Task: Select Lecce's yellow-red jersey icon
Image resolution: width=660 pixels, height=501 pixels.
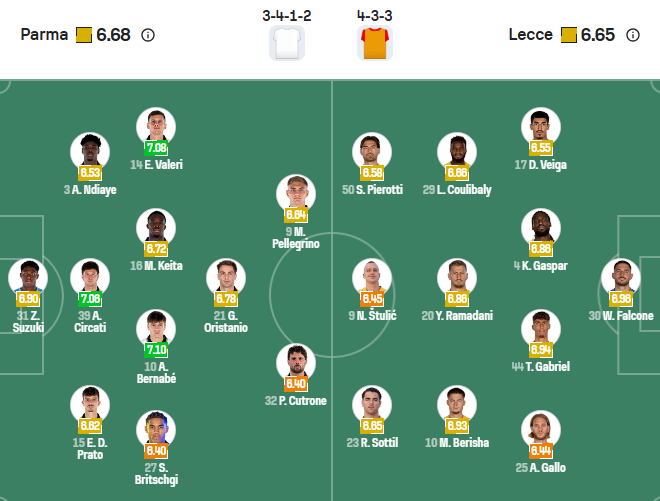Action: click(x=376, y=44)
